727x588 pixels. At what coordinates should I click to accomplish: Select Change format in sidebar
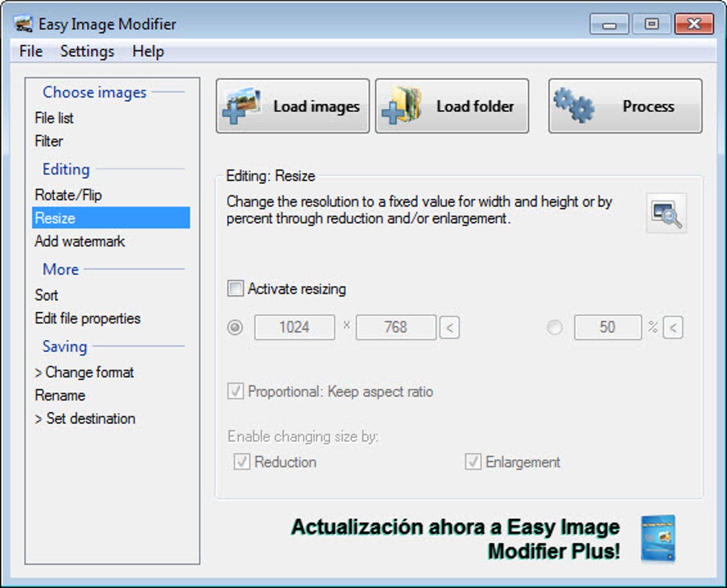[110, 372]
